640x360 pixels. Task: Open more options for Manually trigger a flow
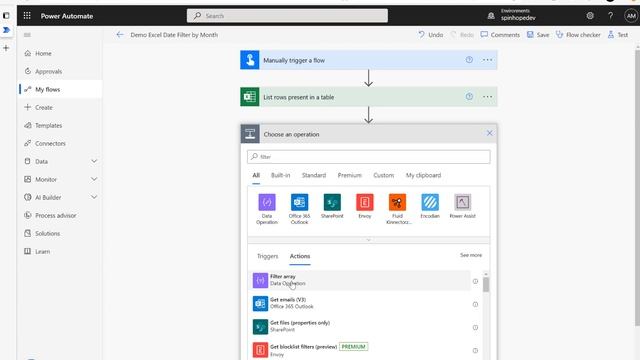487,60
